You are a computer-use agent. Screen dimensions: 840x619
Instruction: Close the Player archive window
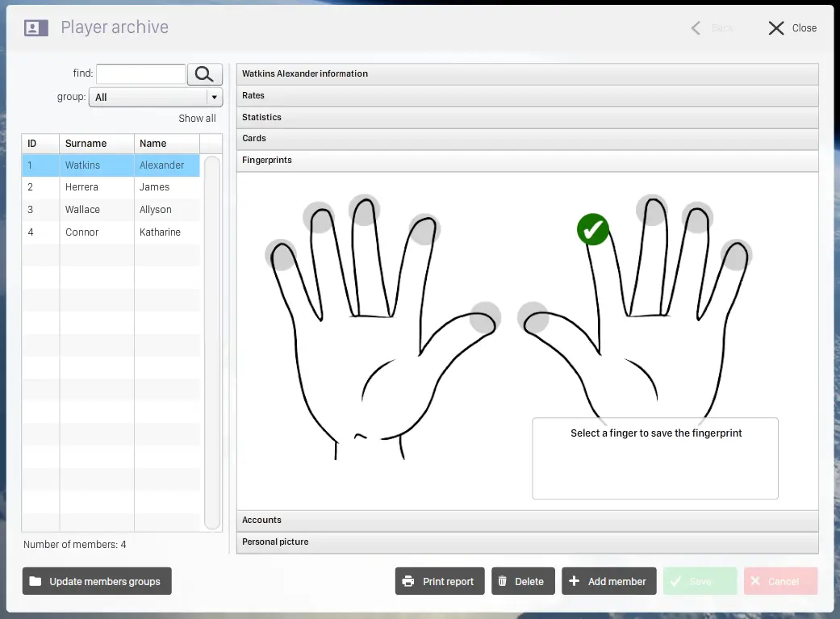[x=792, y=28]
